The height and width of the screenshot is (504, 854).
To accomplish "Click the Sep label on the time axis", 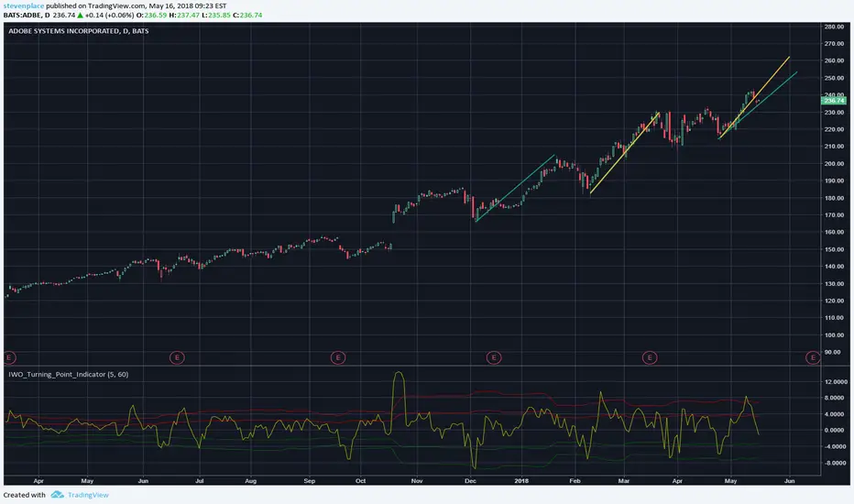I will [310, 481].
